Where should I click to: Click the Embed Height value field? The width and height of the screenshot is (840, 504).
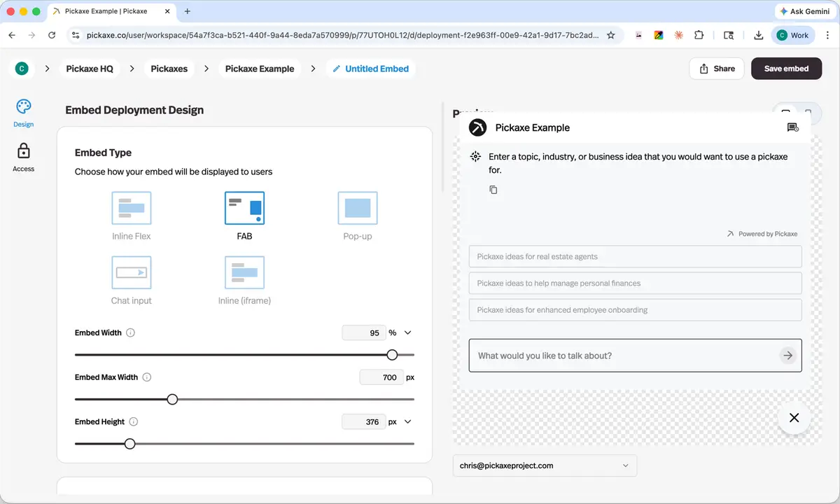click(x=364, y=422)
